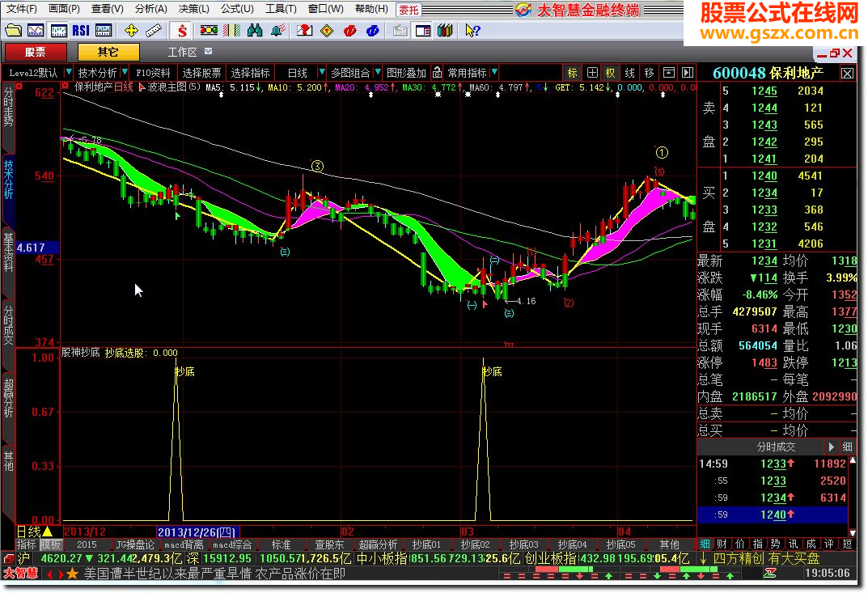Click the 选择指标 button
The width and height of the screenshot is (868, 593).
(250, 73)
